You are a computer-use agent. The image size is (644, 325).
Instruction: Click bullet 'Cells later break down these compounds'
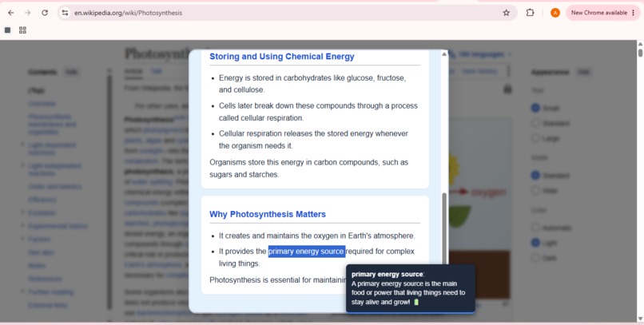click(318, 112)
